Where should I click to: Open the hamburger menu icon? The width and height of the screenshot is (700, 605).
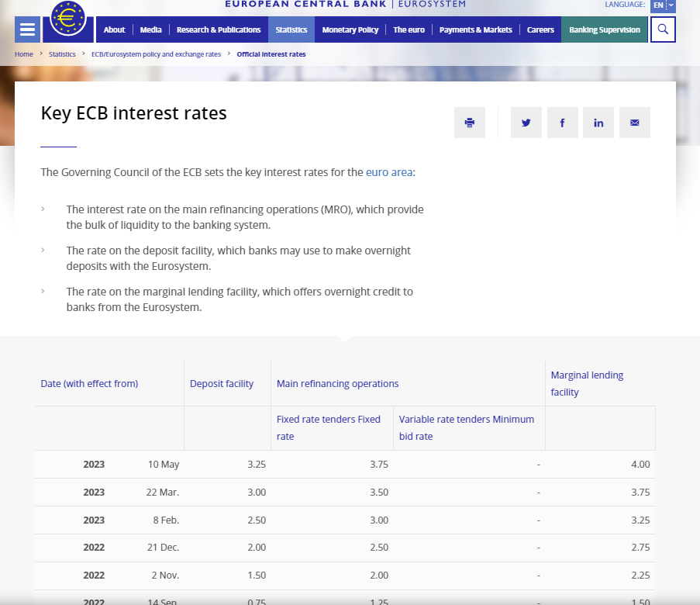27,29
